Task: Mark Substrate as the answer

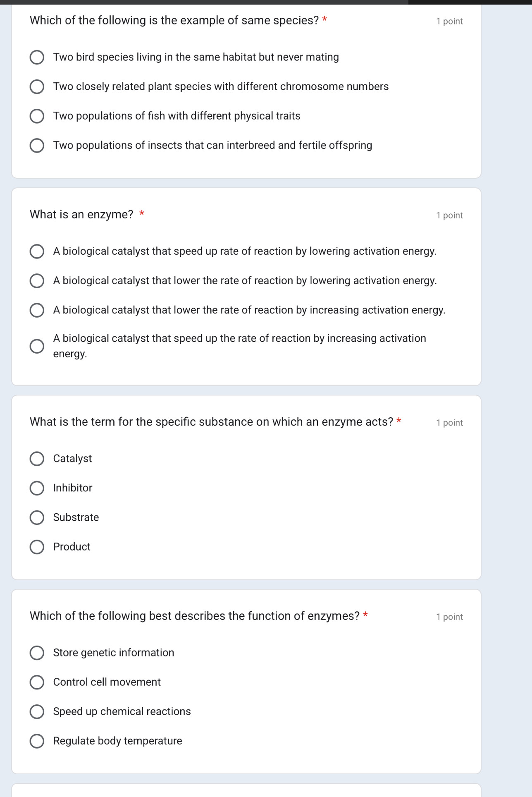Action: (37, 517)
